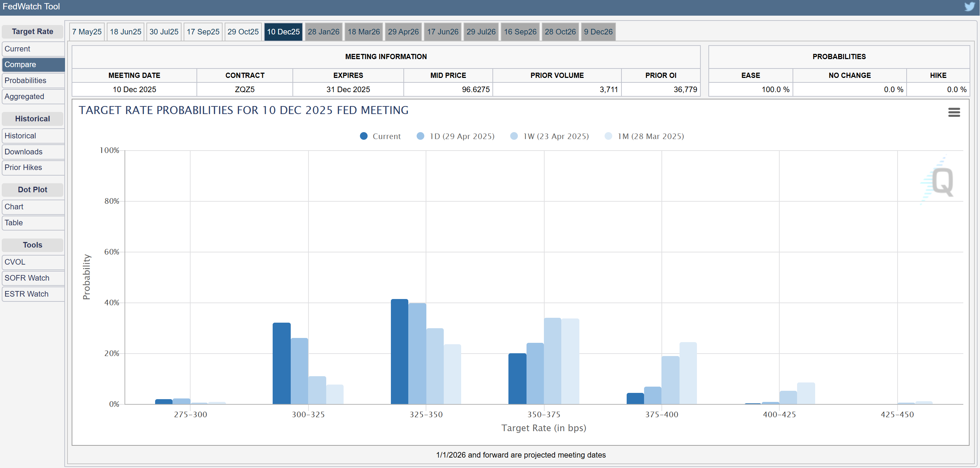Switch to the 18 Jun25 meeting tab

coord(125,32)
